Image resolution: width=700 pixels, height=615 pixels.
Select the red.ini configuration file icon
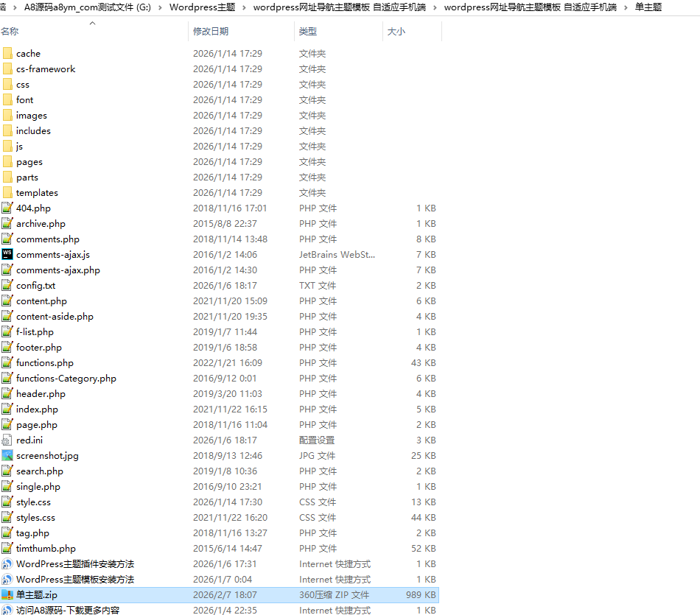pos(7,440)
